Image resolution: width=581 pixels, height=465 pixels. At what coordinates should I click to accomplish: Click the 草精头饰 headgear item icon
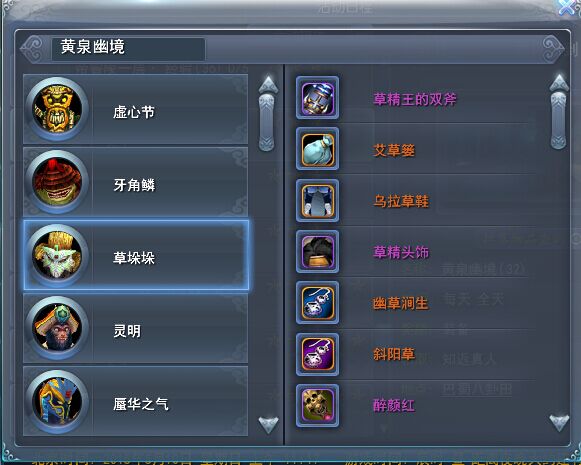click(x=318, y=252)
